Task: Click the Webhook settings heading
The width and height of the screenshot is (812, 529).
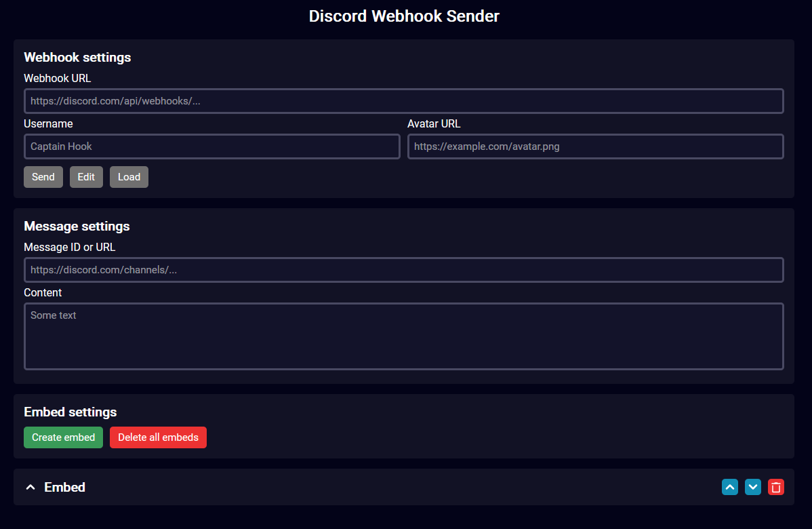Action: pos(77,57)
